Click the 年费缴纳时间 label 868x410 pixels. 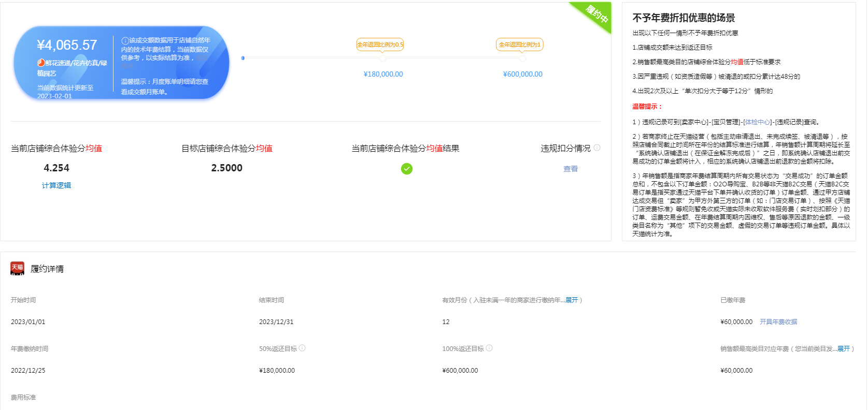(x=30, y=349)
